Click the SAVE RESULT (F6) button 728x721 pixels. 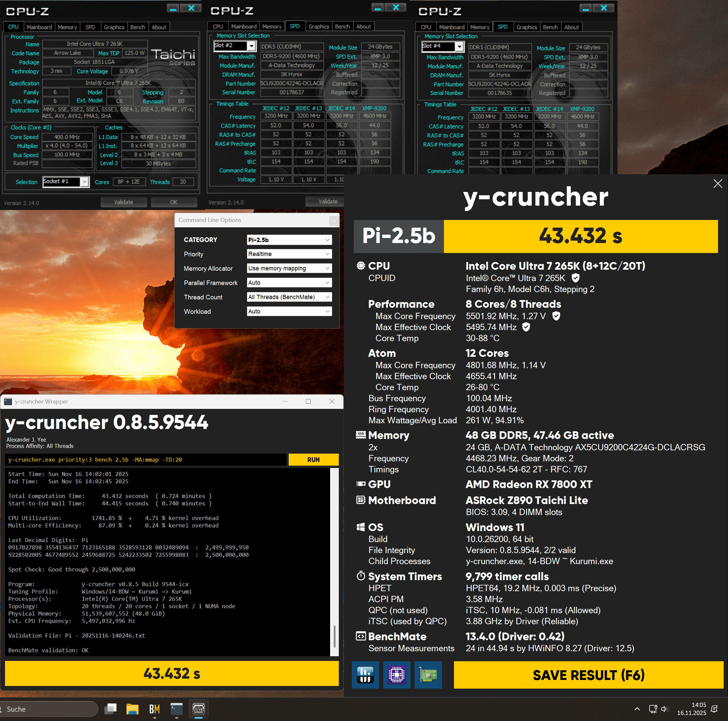588,675
